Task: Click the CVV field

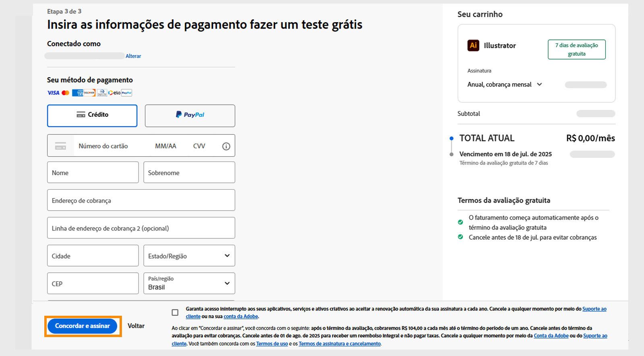Action: tap(199, 146)
